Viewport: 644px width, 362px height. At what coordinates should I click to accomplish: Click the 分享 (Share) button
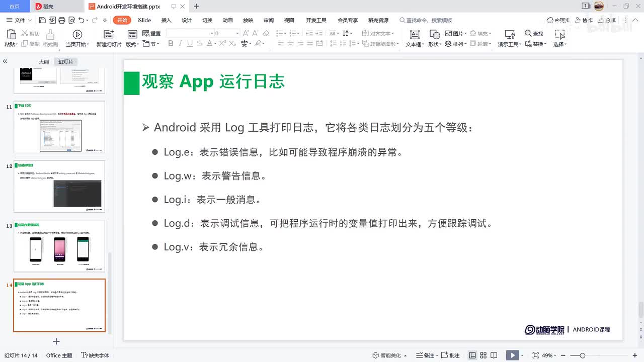click(x=607, y=20)
